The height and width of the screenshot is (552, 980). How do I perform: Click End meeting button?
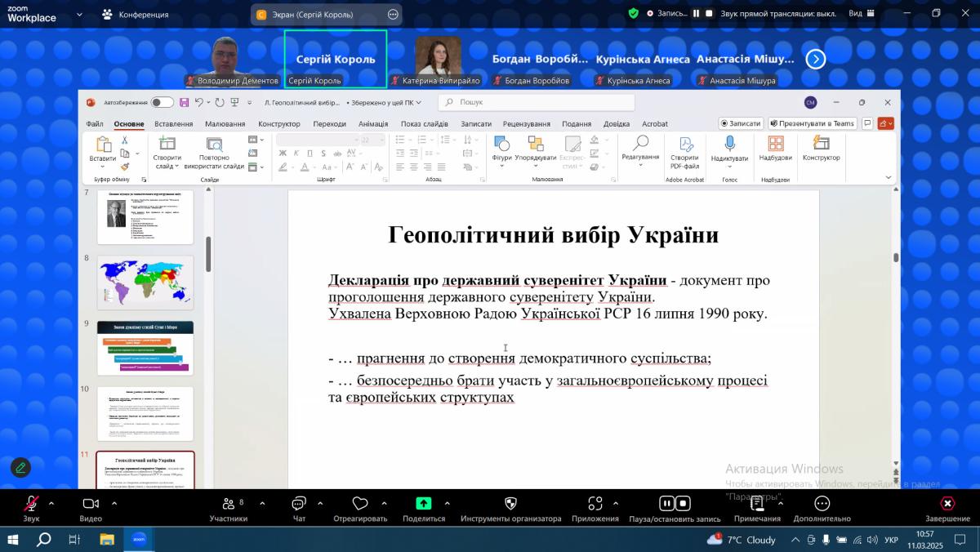(x=947, y=504)
